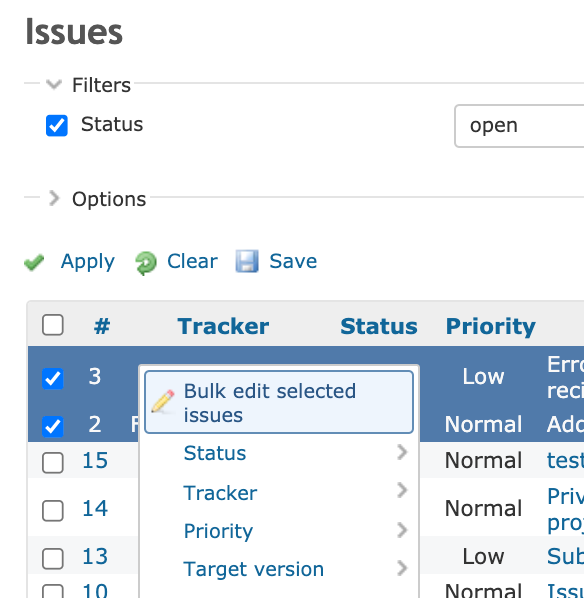Choose Bulk edit selected issues
This screenshot has height=598, width=584.
coord(279,402)
